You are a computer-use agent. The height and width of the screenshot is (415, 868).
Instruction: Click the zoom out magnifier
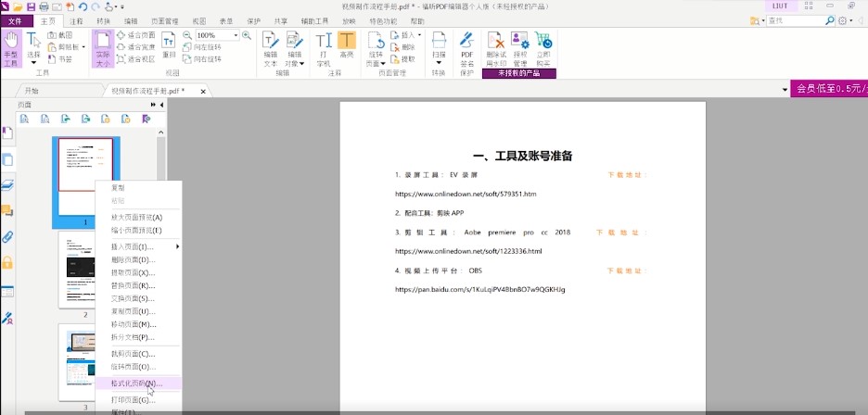[187, 35]
